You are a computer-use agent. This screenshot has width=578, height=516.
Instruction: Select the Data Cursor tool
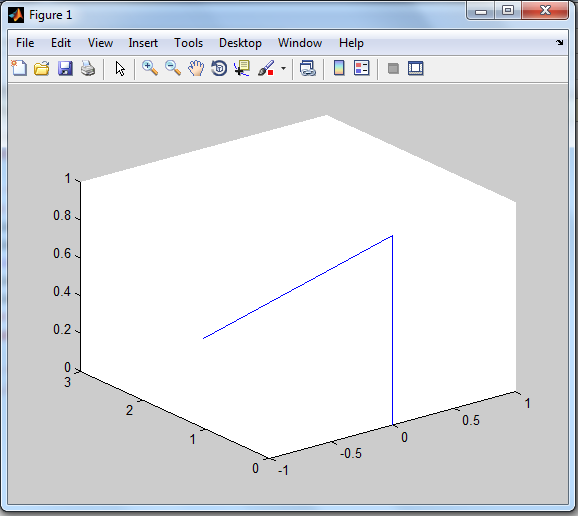(x=242, y=69)
